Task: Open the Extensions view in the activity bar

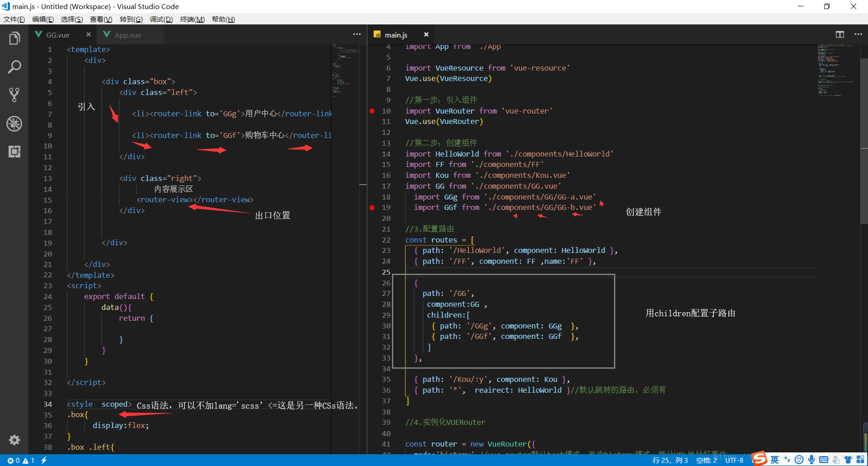Action: pyautogui.click(x=14, y=152)
